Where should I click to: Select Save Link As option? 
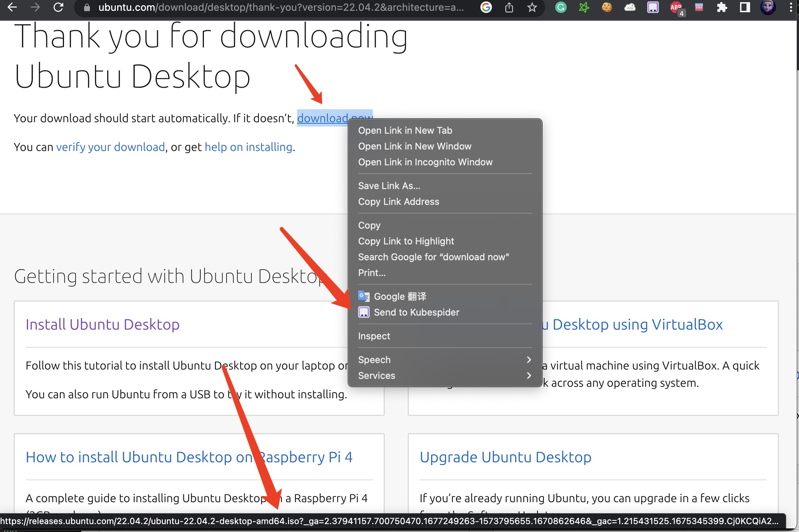coord(389,186)
